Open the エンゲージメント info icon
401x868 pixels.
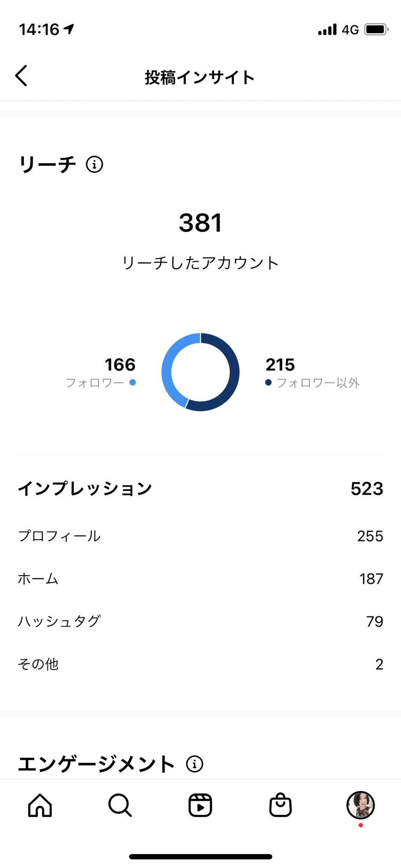coord(195,763)
